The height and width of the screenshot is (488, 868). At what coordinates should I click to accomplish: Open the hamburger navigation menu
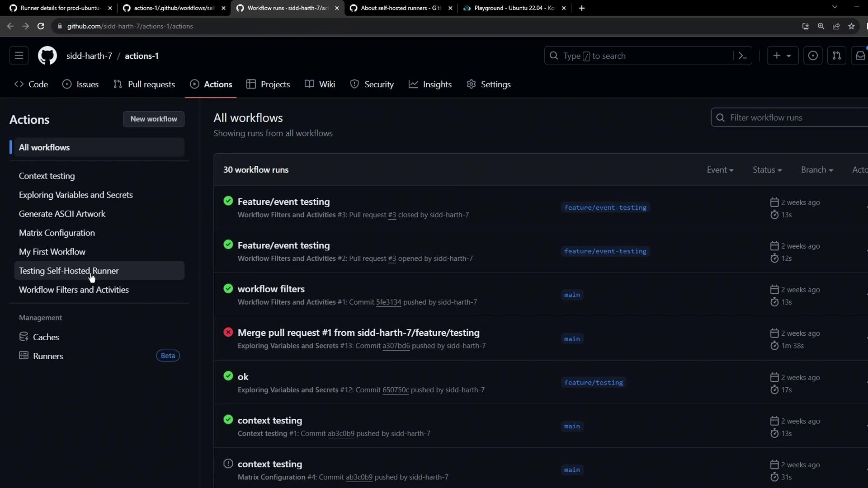pos(19,56)
